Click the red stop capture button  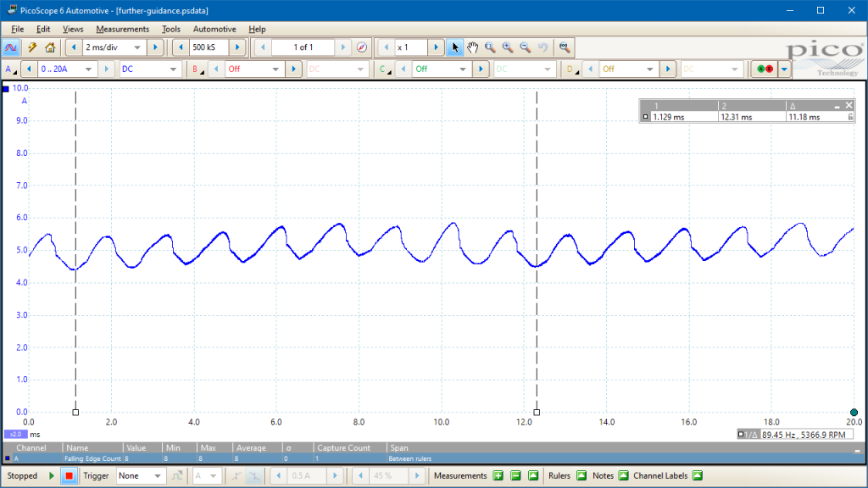pos(69,476)
